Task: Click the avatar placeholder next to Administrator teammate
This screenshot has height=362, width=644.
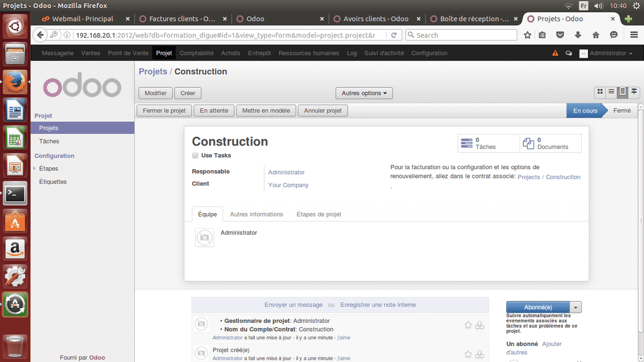Action: click(x=204, y=237)
